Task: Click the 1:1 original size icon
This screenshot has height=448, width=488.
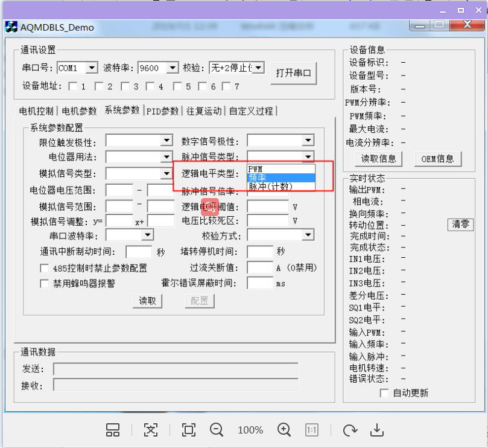Action: click(x=311, y=430)
